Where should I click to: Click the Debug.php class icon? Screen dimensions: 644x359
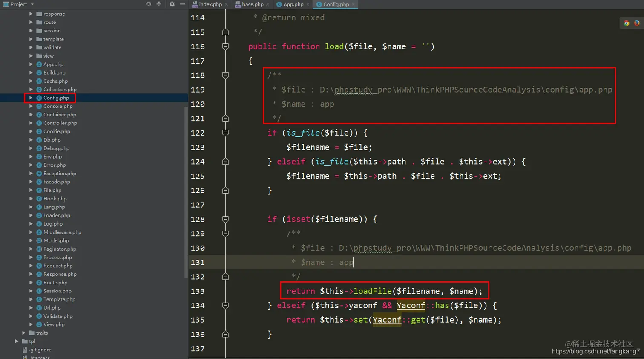coord(39,148)
